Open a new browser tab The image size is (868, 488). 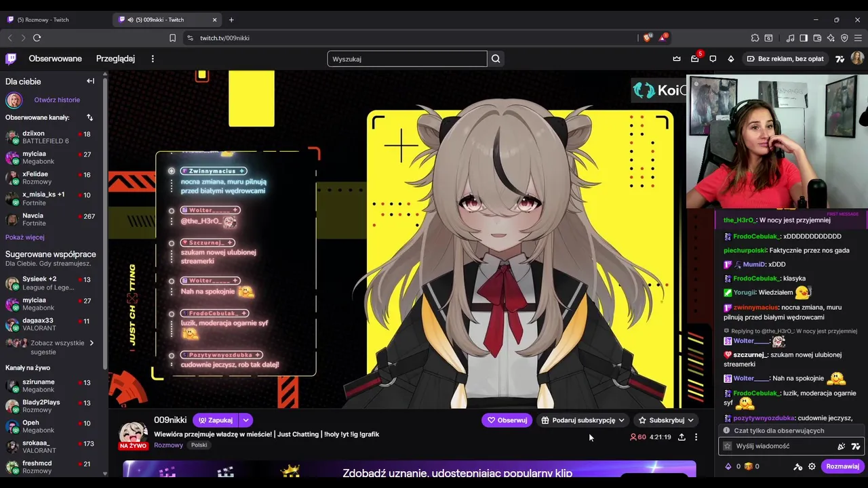[231, 20]
